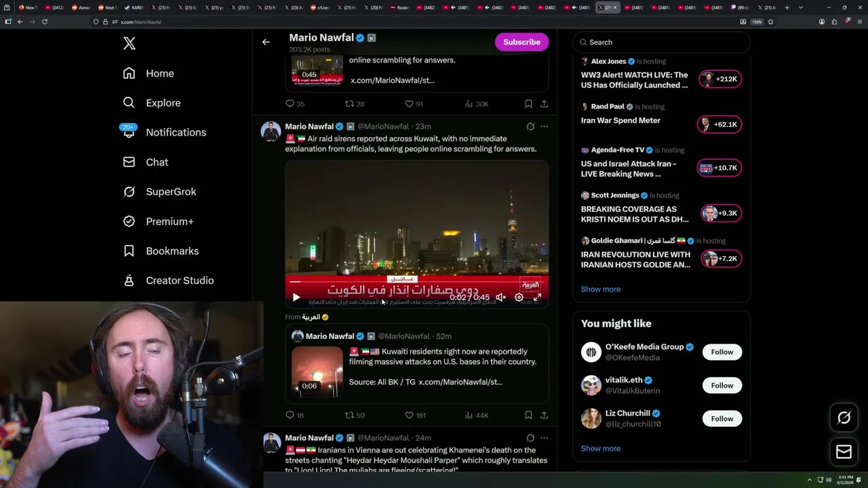This screenshot has height=488, width=868.
Task: Open the floating messages envelope button
Action: pos(844,452)
